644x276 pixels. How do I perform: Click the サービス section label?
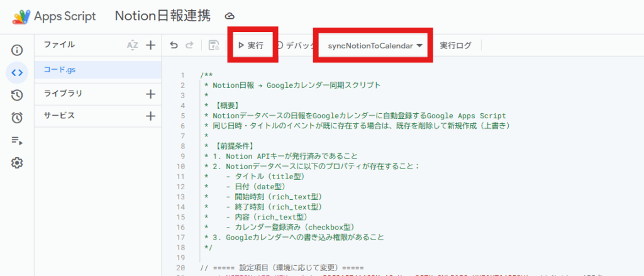(59, 116)
